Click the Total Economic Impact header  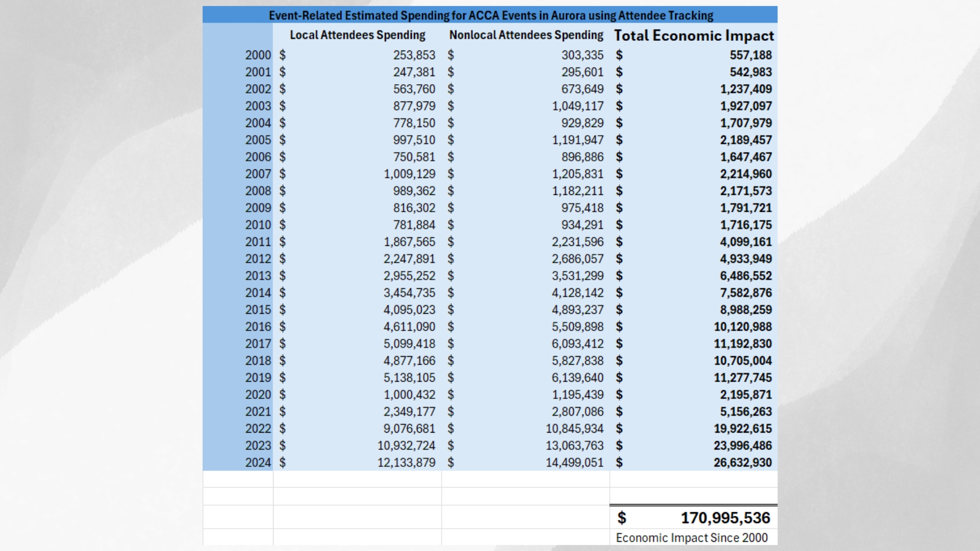click(x=694, y=35)
